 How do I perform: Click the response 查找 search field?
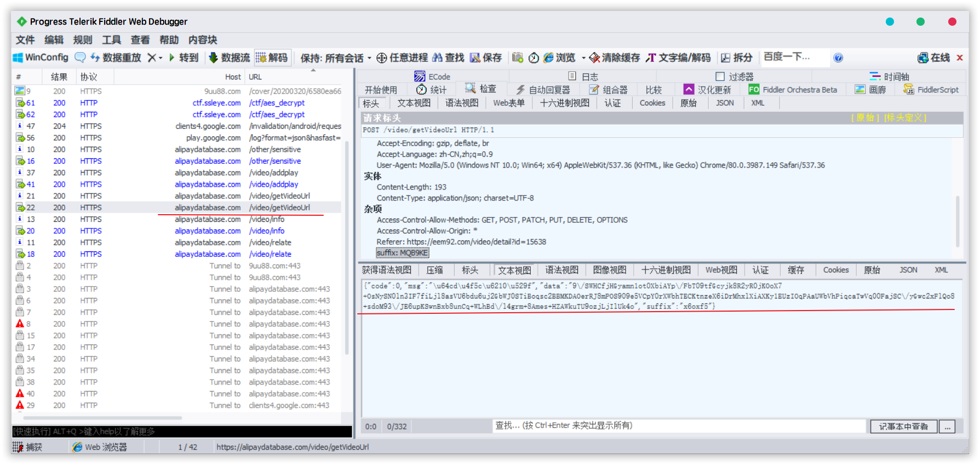679,426
